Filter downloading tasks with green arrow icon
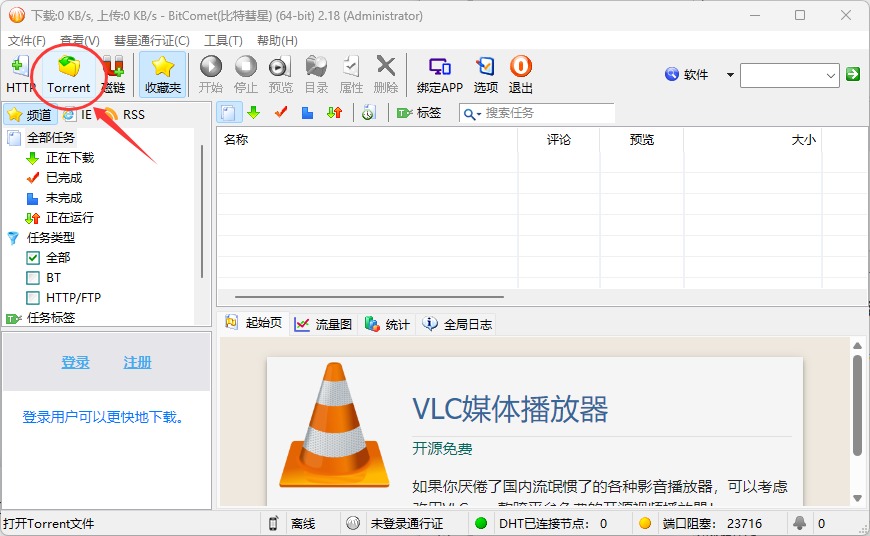Image resolution: width=870 pixels, height=536 pixels. (x=254, y=113)
